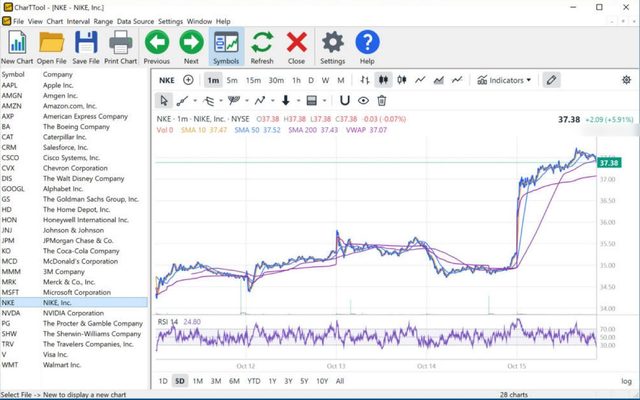Set the range to All
This screenshot has height=400, width=640.
pyautogui.click(x=340, y=381)
